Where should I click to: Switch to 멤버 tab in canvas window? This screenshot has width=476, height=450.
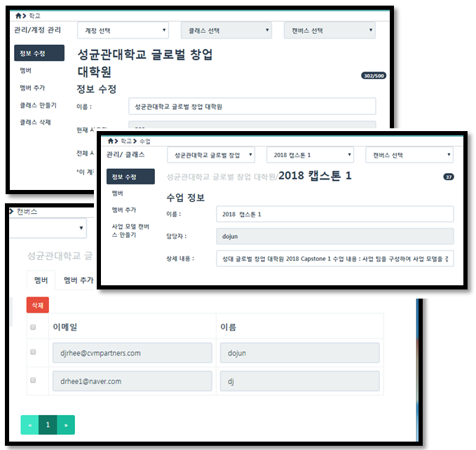(41, 280)
